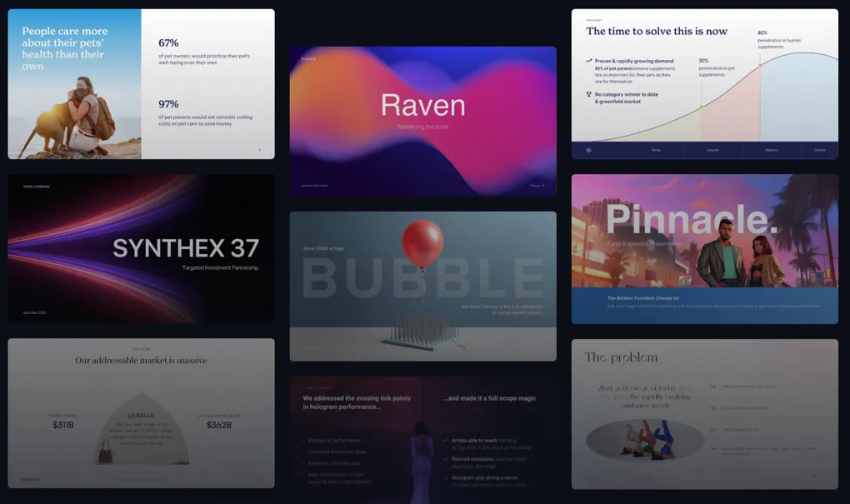Click the 30% penetration label
This screenshot has width=850, height=504.
703,61
